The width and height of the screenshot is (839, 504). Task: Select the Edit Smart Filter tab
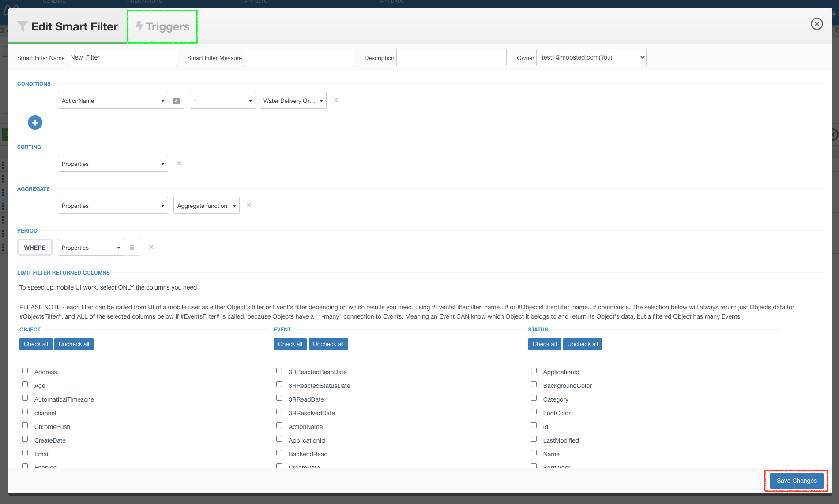[68, 26]
